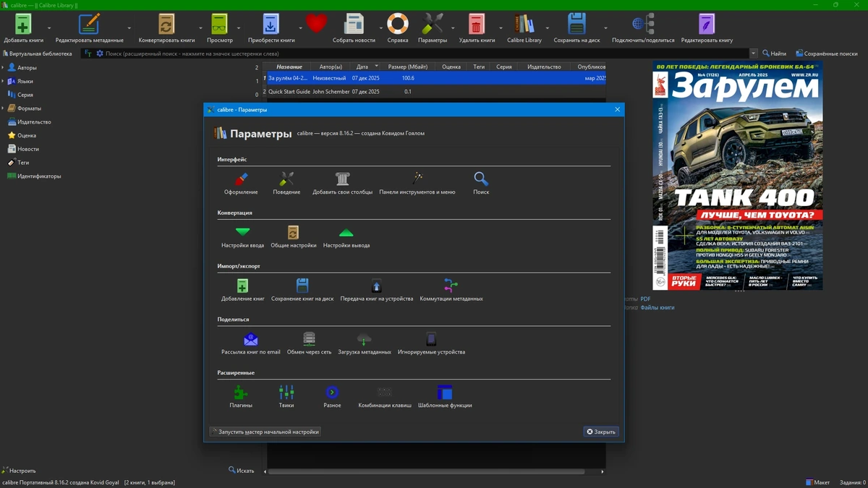Open Сохранение книг на диск preferences
This screenshot has height=488, width=868.
pos(302,290)
